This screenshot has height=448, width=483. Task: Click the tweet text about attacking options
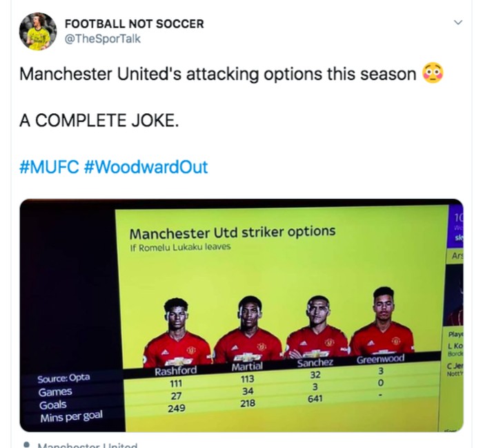[x=218, y=74]
